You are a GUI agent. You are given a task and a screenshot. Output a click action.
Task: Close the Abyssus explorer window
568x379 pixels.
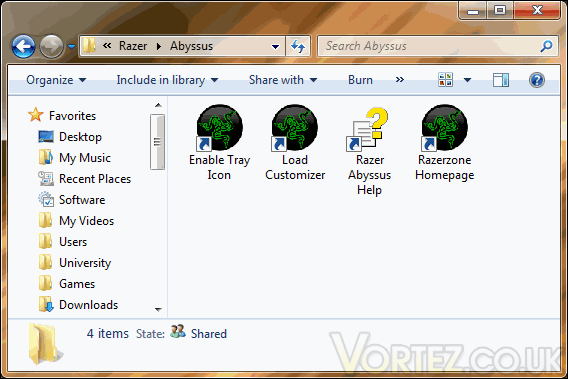537,11
